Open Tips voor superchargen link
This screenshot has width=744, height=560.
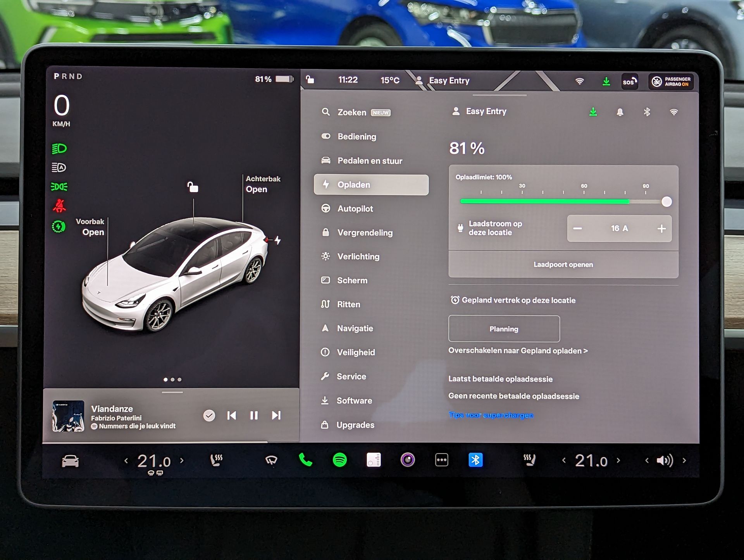[491, 415]
